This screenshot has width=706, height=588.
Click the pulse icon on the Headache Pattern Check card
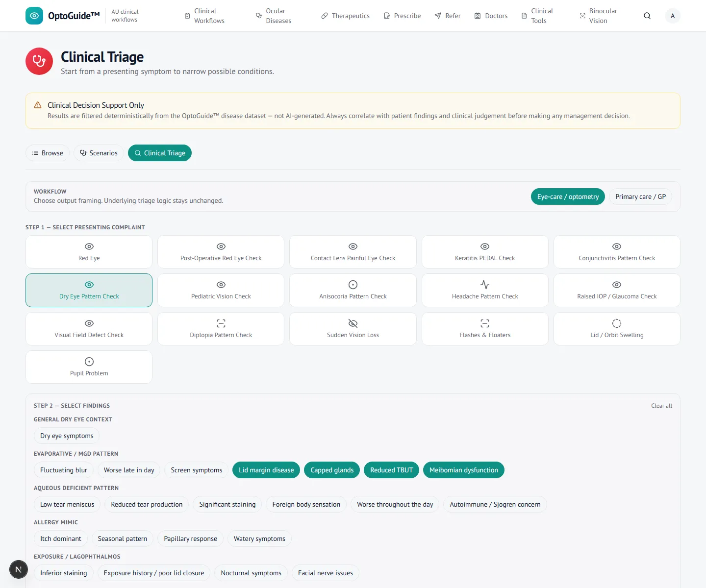pos(485,285)
